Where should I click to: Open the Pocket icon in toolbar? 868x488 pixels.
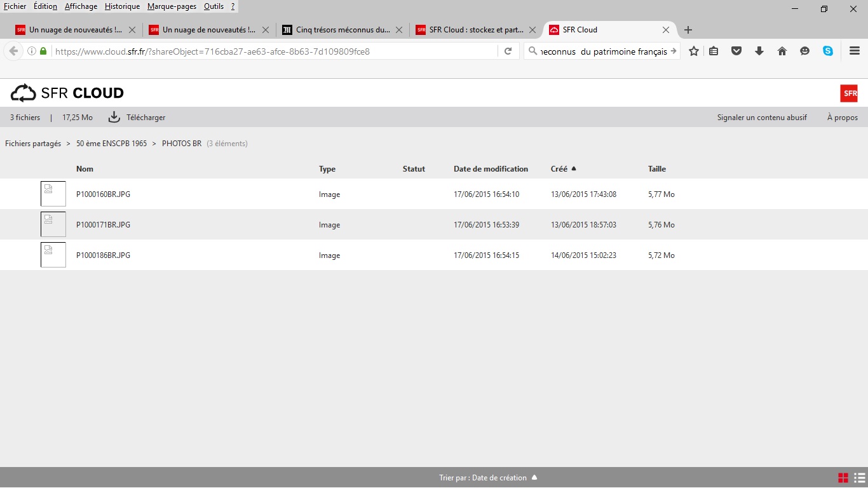pyautogui.click(x=736, y=51)
